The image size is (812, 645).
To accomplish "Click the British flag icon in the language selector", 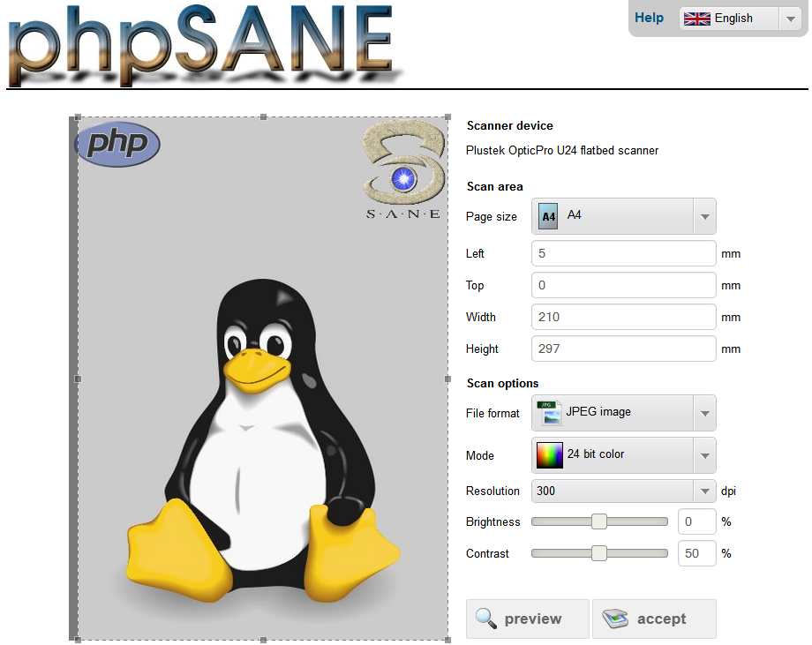I will click(x=696, y=18).
